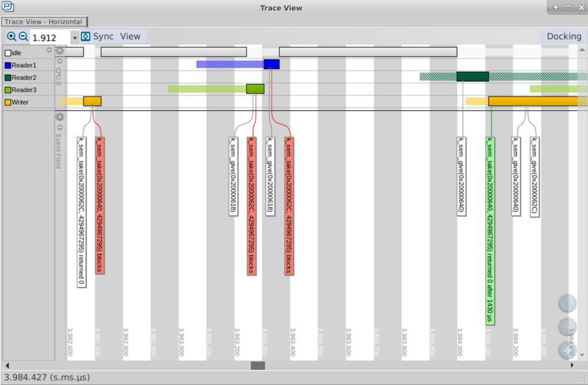Open the CPU 0 field gear settings
The width and height of the screenshot is (588, 385).
click(60, 51)
